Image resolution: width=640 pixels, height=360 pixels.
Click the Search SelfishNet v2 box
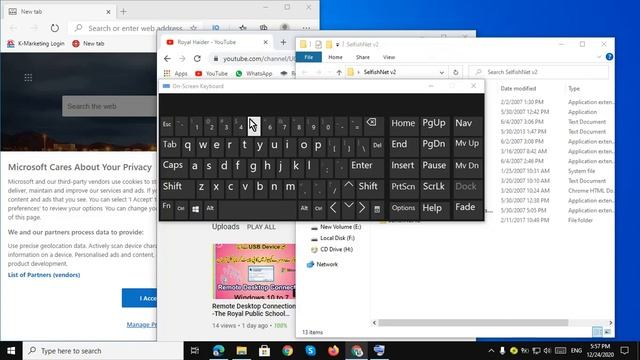[539, 72]
